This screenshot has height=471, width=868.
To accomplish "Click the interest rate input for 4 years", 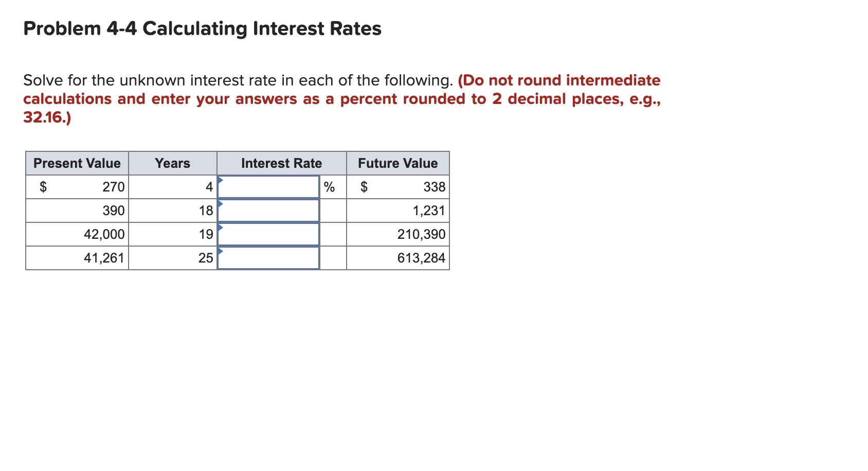I will (269, 187).
